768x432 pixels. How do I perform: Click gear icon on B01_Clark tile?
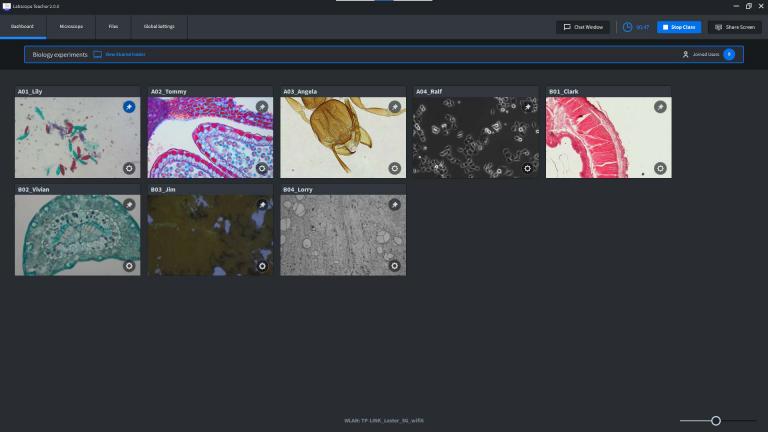(x=660, y=168)
